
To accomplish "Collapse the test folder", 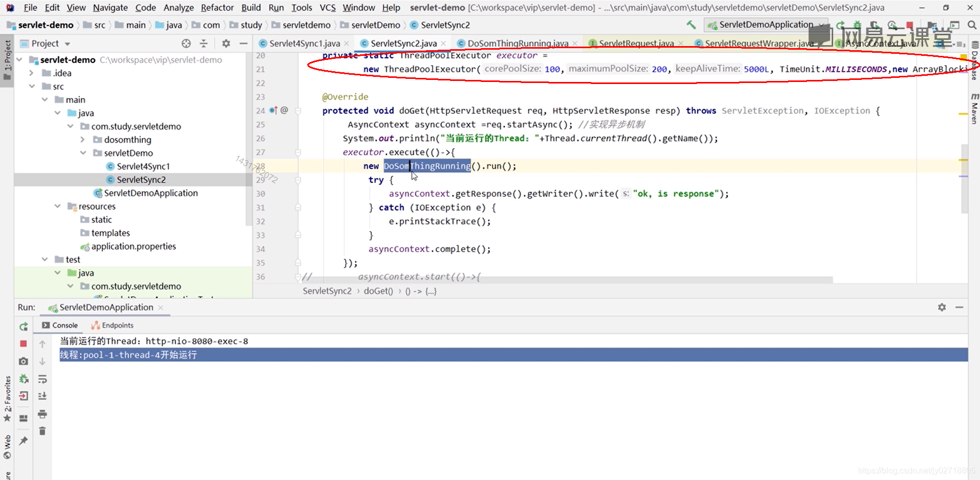I will pos(45,260).
